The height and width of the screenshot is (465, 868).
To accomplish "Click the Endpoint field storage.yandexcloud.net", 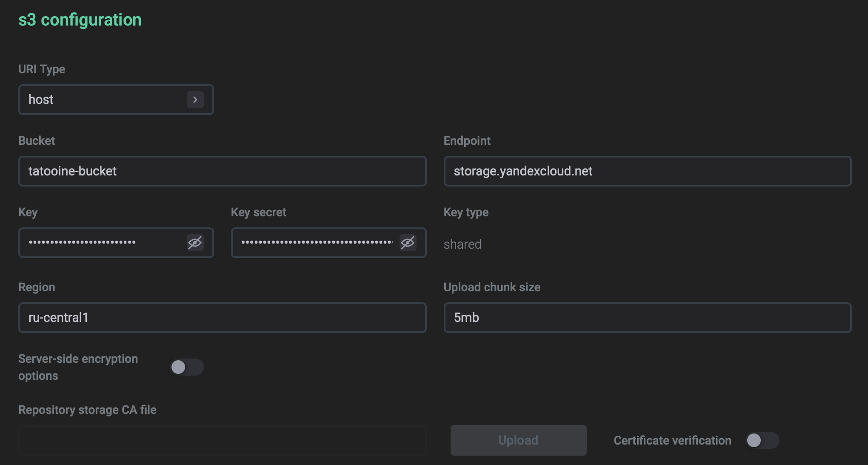I will 647,171.
